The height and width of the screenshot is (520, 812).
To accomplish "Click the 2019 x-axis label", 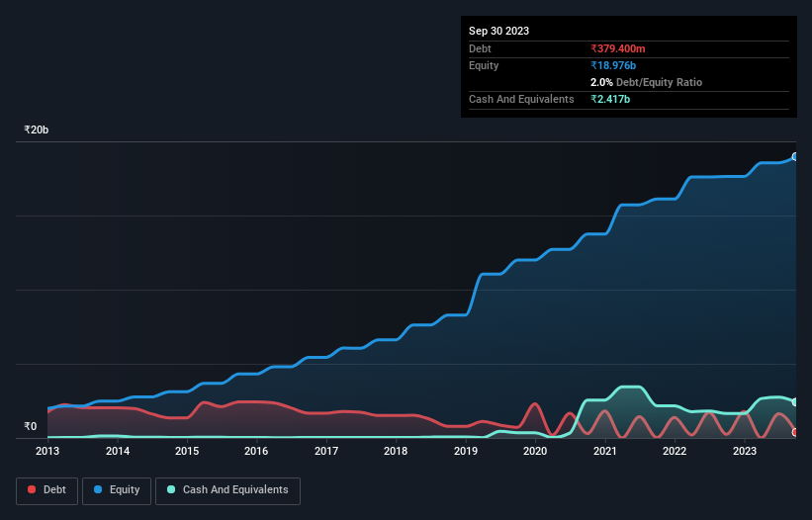I will pyautogui.click(x=466, y=451).
